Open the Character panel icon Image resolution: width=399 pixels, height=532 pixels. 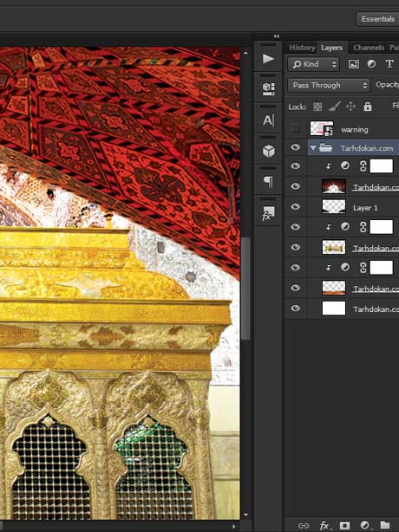(x=268, y=120)
